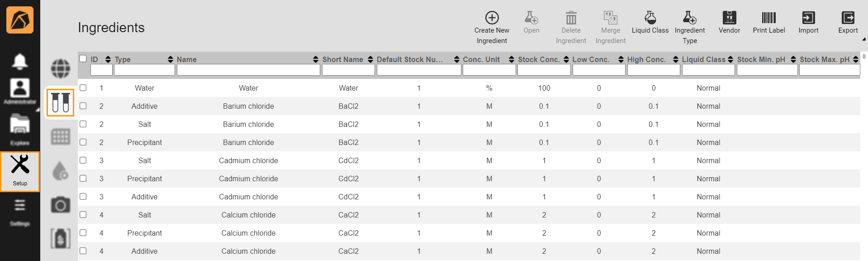Click the globe icon in the setup sidebar
This screenshot has height=261, width=868.
61,68
